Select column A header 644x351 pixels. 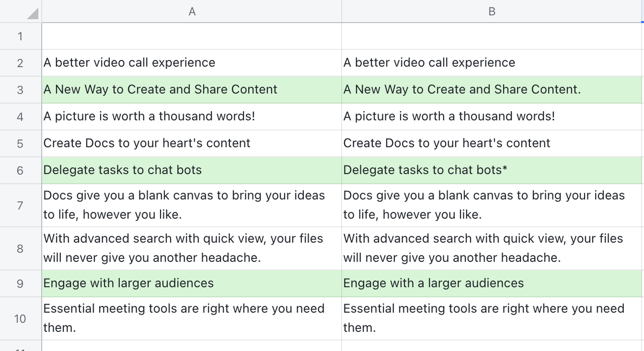tap(192, 12)
